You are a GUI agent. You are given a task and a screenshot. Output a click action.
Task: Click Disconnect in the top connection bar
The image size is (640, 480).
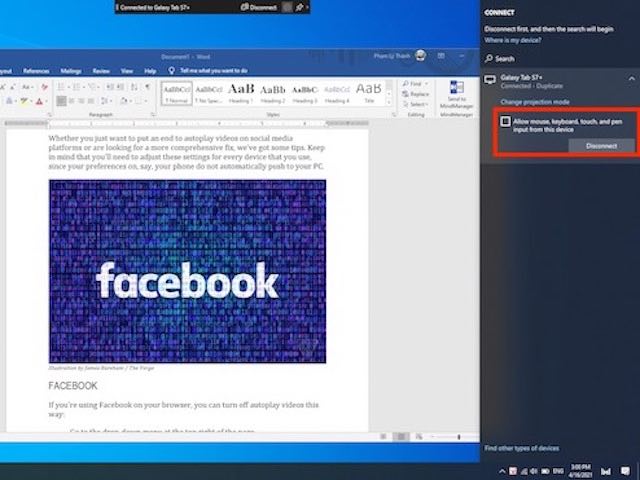tap(259, 7)
